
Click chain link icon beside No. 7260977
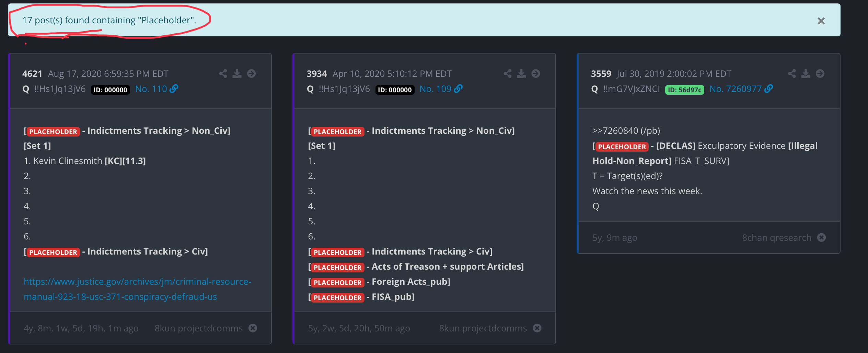point(769,89)
